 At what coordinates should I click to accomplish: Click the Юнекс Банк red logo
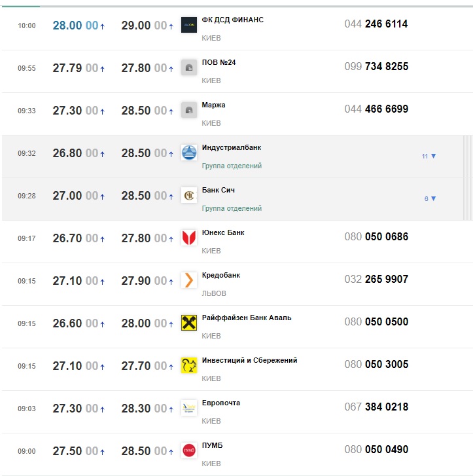[189, 238]
